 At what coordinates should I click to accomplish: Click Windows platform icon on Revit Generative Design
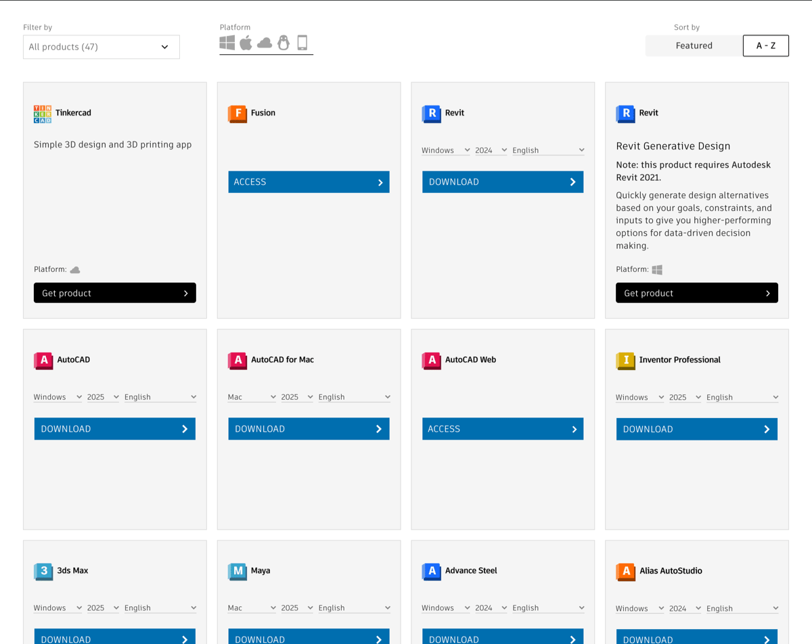coord(657,270)
